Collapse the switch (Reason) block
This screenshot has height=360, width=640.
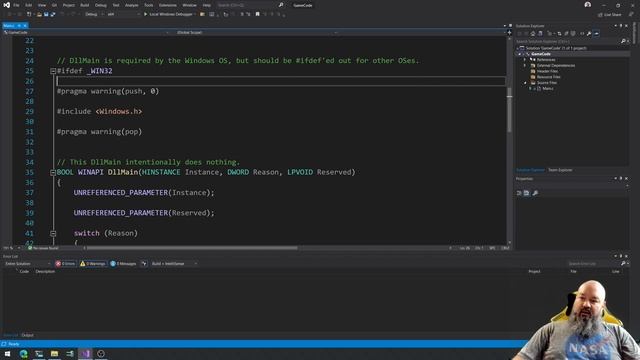coord(53,233)
